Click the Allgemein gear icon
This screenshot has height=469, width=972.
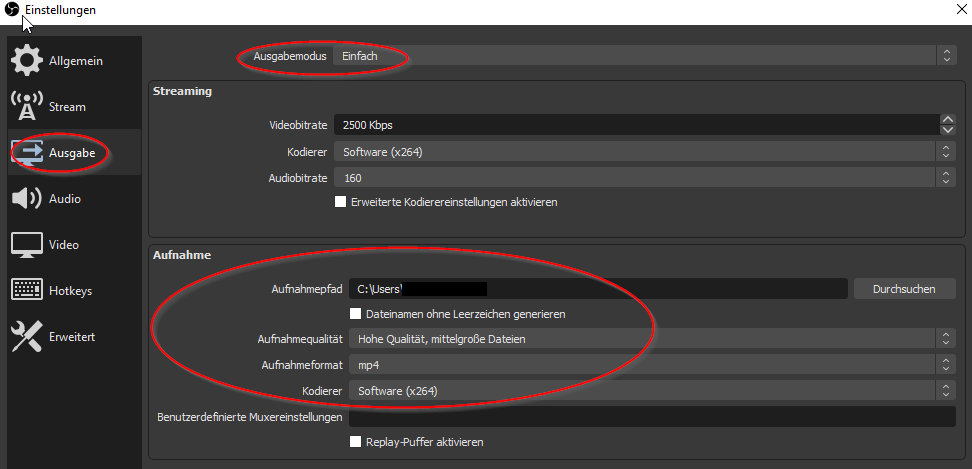[x=27, y=61]
